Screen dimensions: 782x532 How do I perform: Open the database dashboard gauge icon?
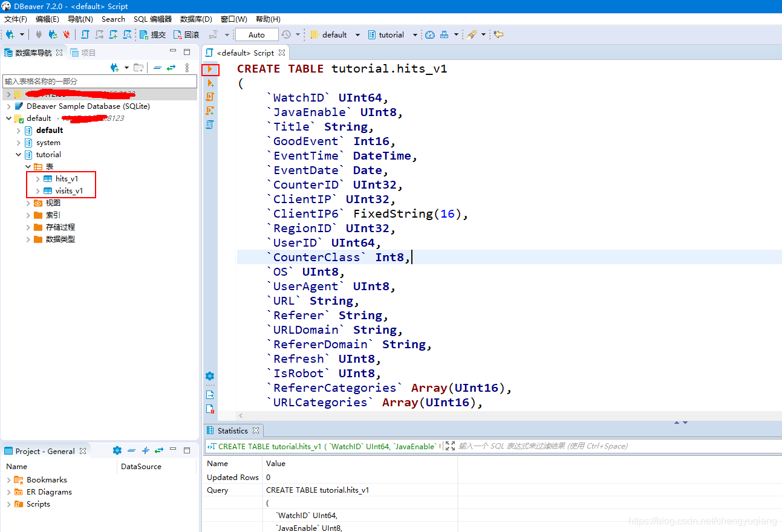430,34
